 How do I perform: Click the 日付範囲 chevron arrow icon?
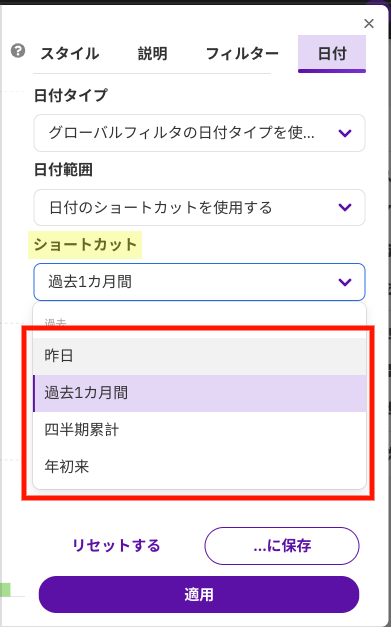[345, 208]
